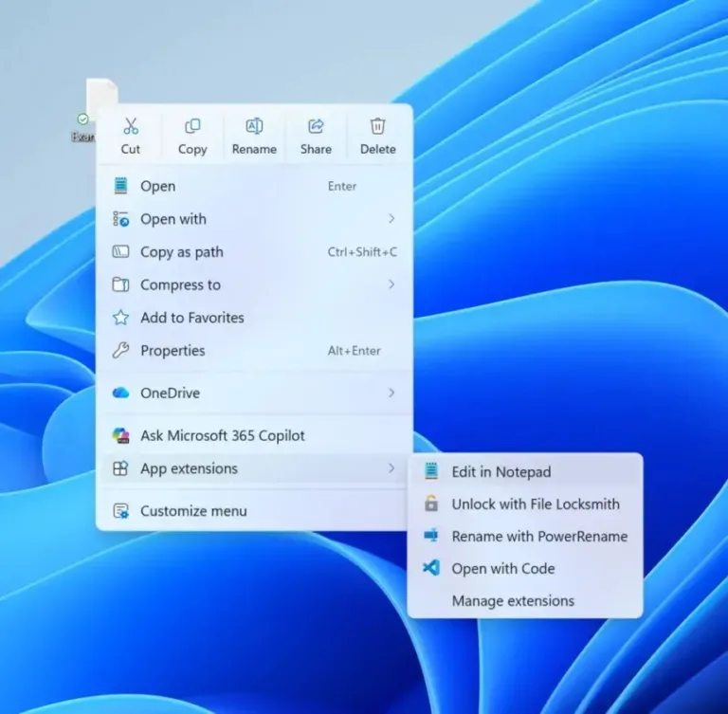Click the App extensions label
The image size is (728, 714).
point(189,468)
